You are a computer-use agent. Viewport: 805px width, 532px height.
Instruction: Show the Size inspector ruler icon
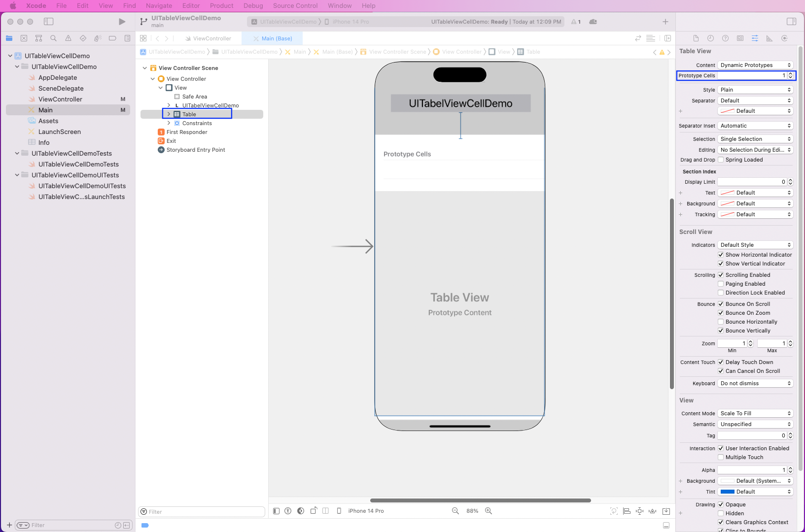(769, 38)
